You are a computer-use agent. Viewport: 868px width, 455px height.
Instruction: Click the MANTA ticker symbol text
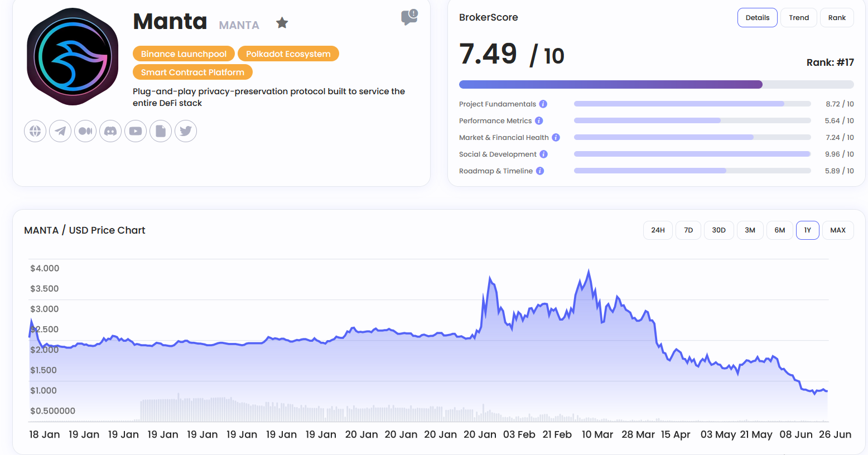coord(239,25)
